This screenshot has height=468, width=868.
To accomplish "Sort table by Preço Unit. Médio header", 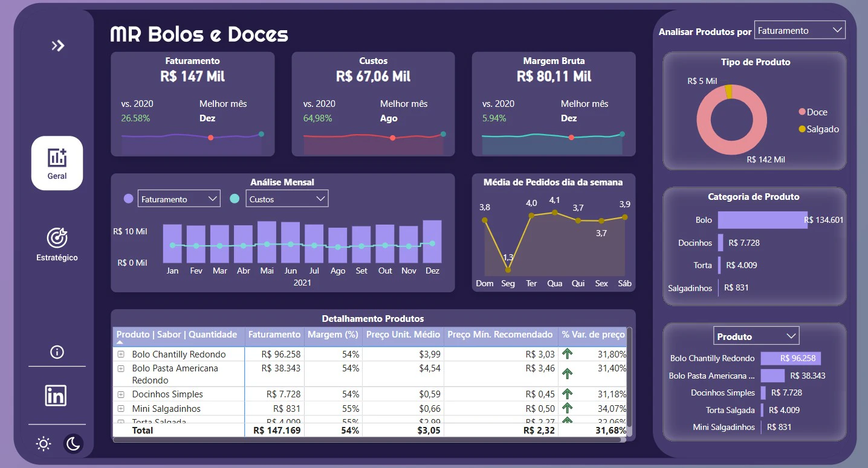I will point(403,335).
